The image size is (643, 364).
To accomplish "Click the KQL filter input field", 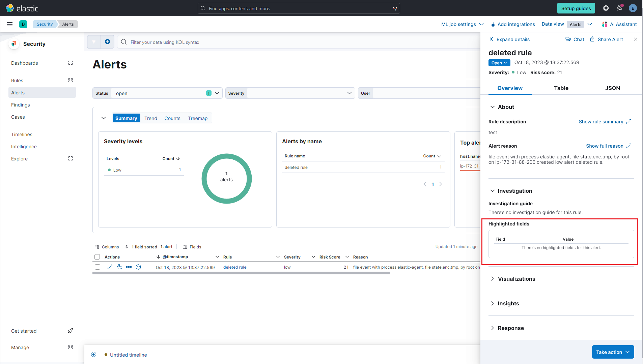I will point(236,42).
